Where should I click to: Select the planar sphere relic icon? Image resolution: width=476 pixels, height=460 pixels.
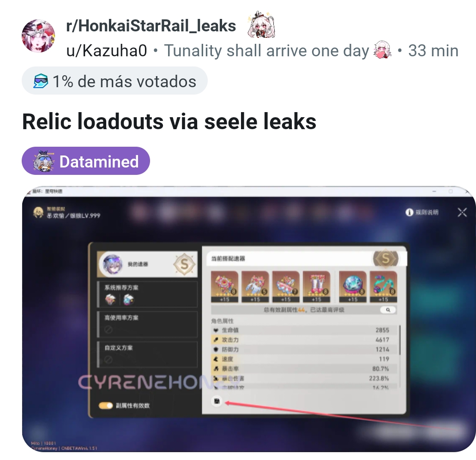coord(352,287)
